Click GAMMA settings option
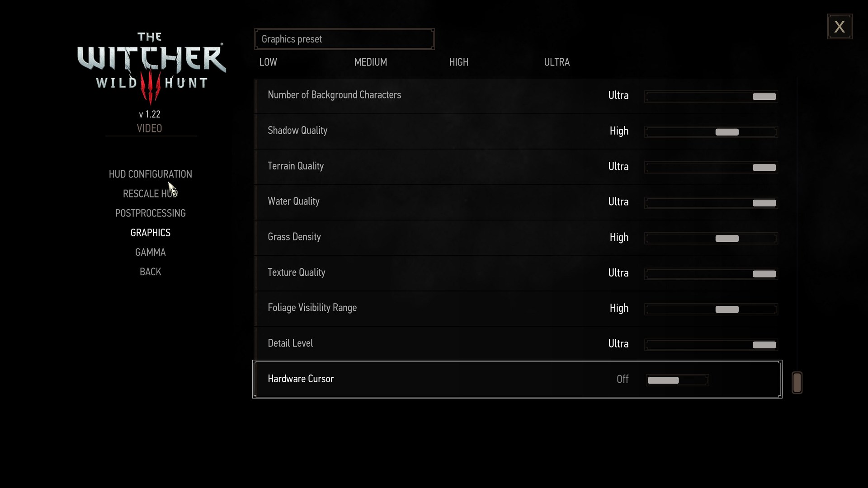Screen dimensions: 868x488 pyautogui.click(x=150, y=251)
